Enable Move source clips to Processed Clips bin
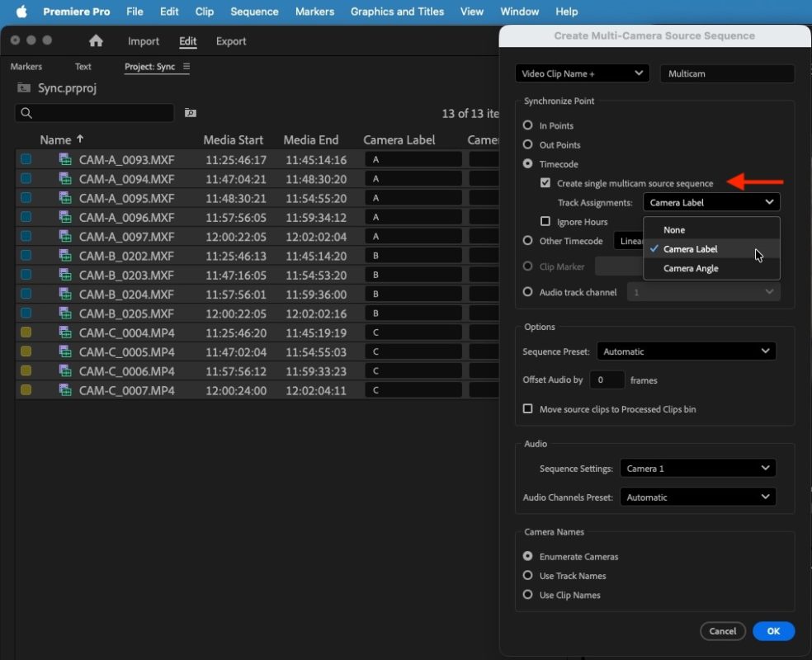Image resolution: width=812 pixels, height=660 pixels. (x=527, y=409)
